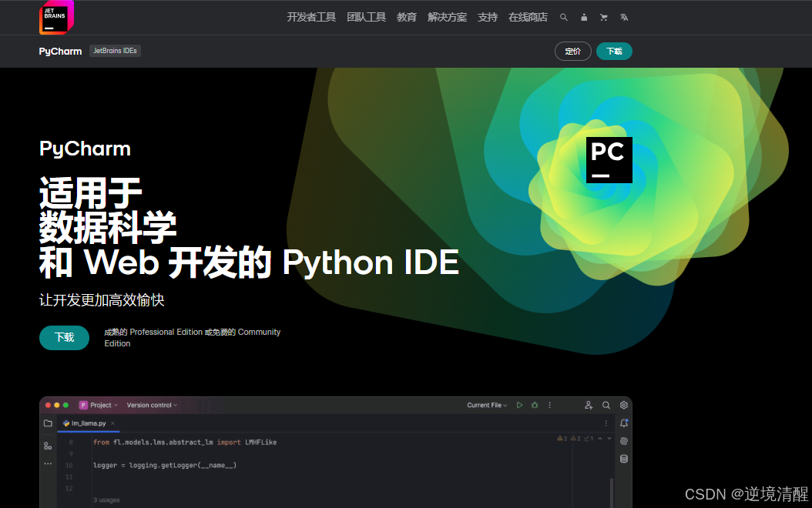Click the JetBrains IDEs tag
Screen dimensions: 812x508
click(x=115, y=51)
